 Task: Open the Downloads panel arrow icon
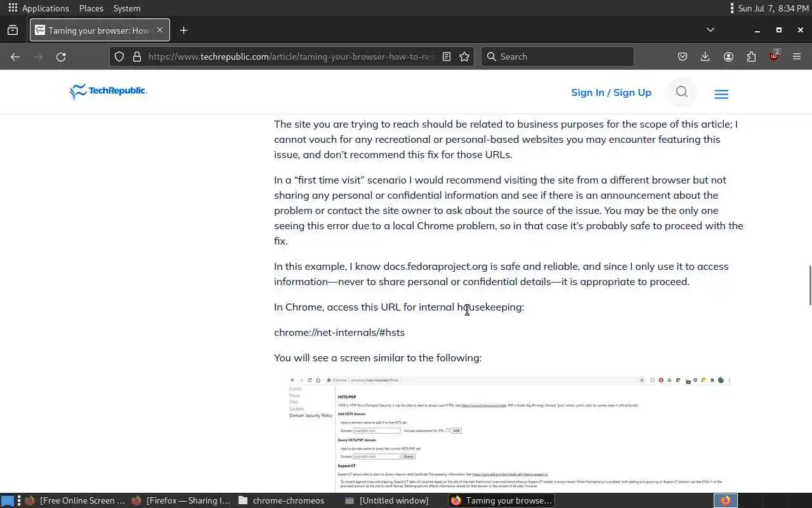point(705,57)
